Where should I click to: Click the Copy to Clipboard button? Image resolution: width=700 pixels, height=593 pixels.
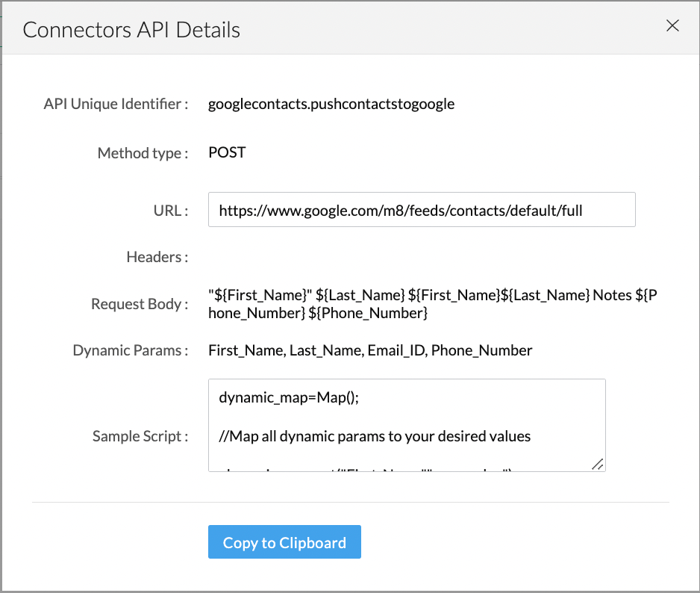click(x=284, y=542)
